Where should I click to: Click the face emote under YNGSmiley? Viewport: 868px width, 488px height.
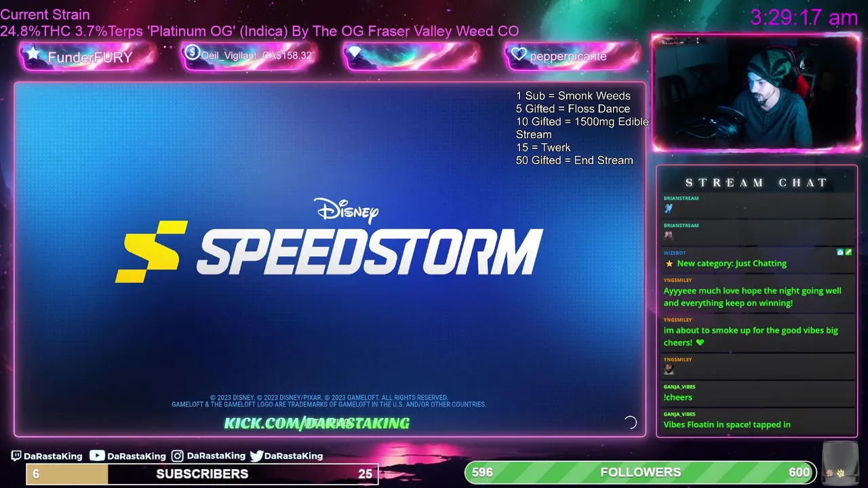[669, 370]
